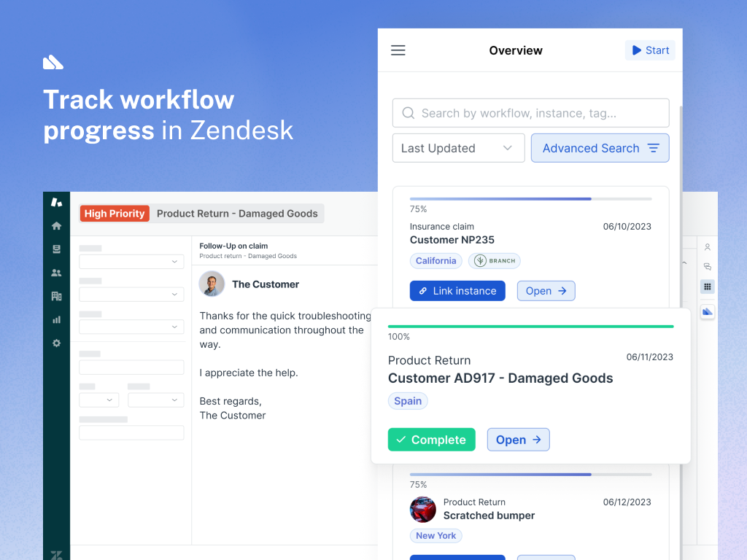Screen dimensions: 747x560
Task: Click the Customer AD917 - Damaged Goods title
Action: click(500, 378)
